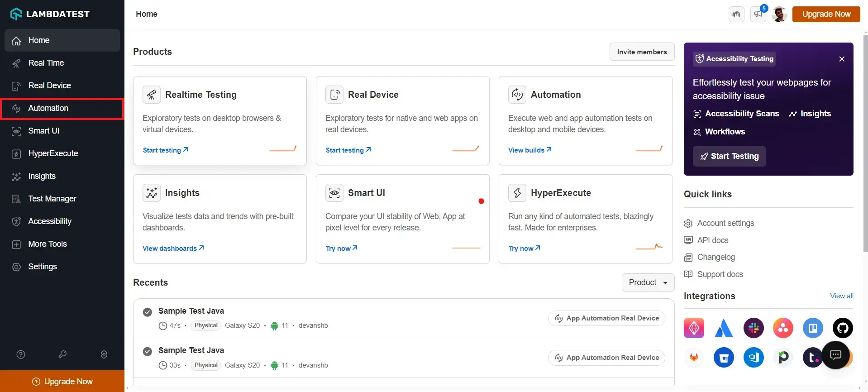The image size is (868, 392).
Task: Open HyperExecute in sidebar
Action: point(62,153)
